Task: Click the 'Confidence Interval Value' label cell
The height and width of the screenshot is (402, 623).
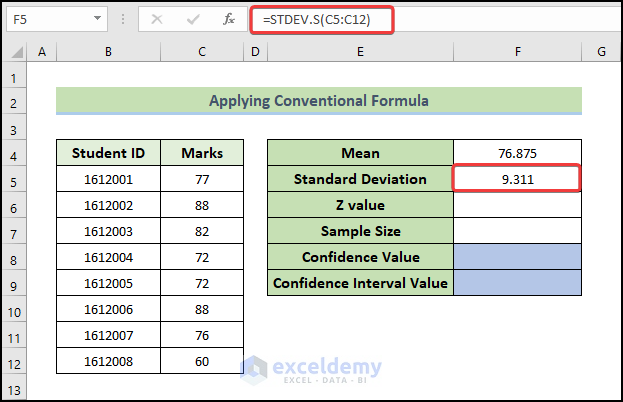Action: 360,283
